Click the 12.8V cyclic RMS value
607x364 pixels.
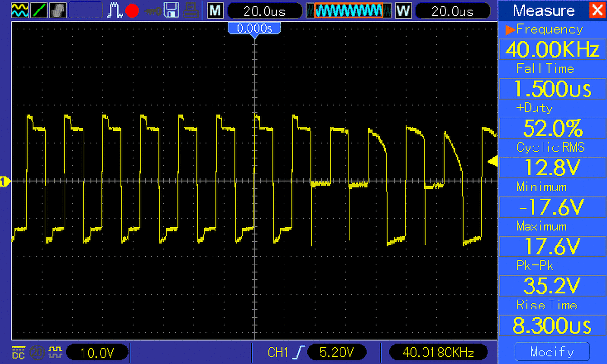[x=552, y=167]
